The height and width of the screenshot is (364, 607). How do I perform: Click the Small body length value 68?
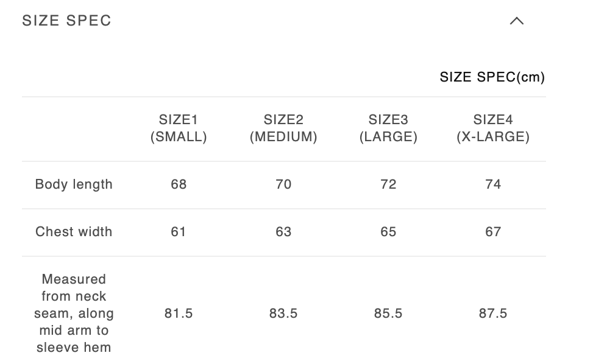(179, 184)
